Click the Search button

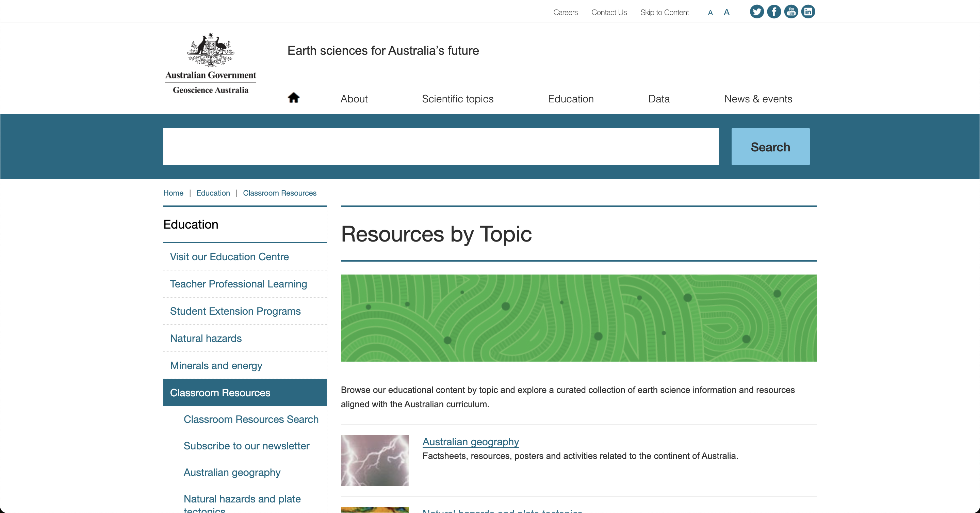tap(770, 147)
